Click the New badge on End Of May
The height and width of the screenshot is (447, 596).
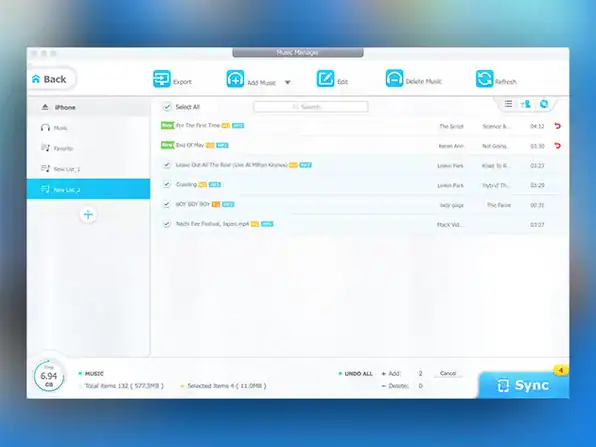tap(167, 145)
